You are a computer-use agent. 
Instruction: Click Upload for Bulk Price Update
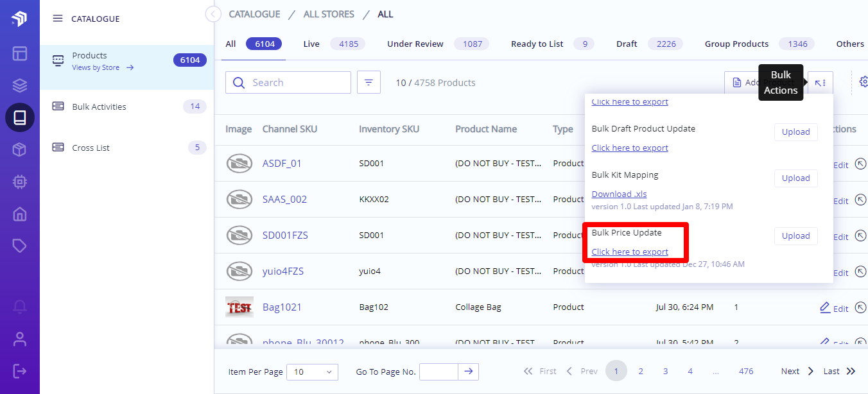pos(795,236)
